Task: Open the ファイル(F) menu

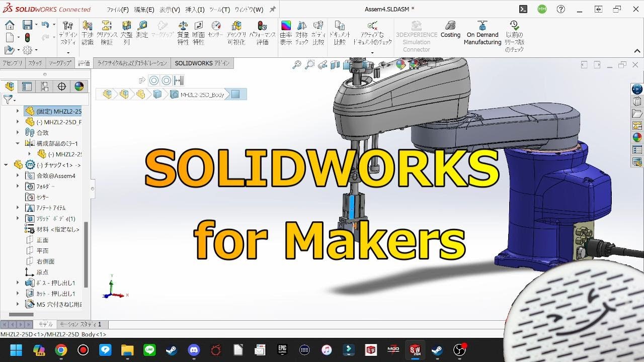Action: [x=118, y=10]
